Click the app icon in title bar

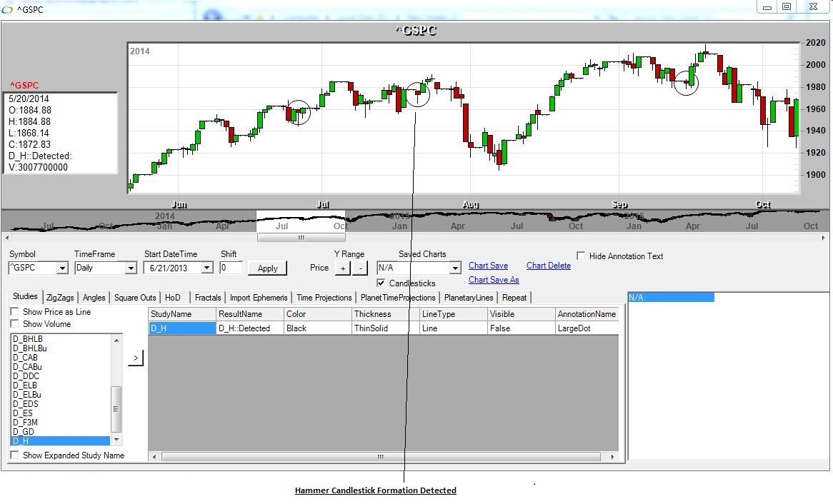point(8,9)
